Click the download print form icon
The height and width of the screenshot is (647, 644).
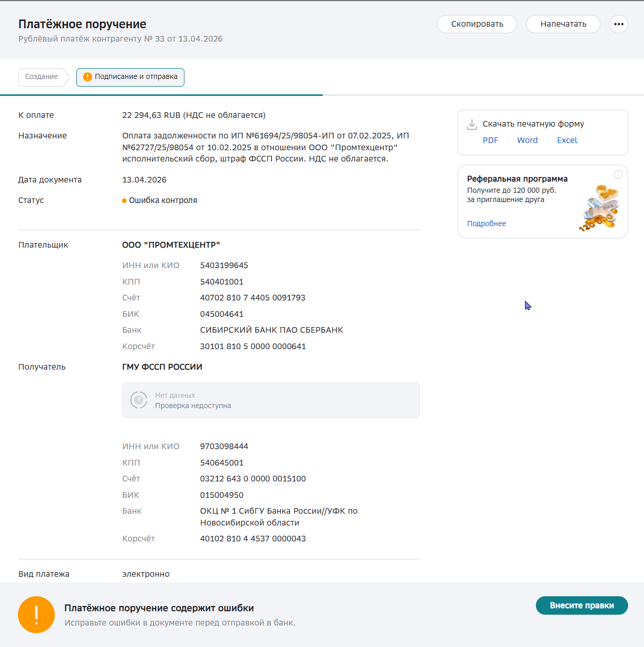[472, 125]
